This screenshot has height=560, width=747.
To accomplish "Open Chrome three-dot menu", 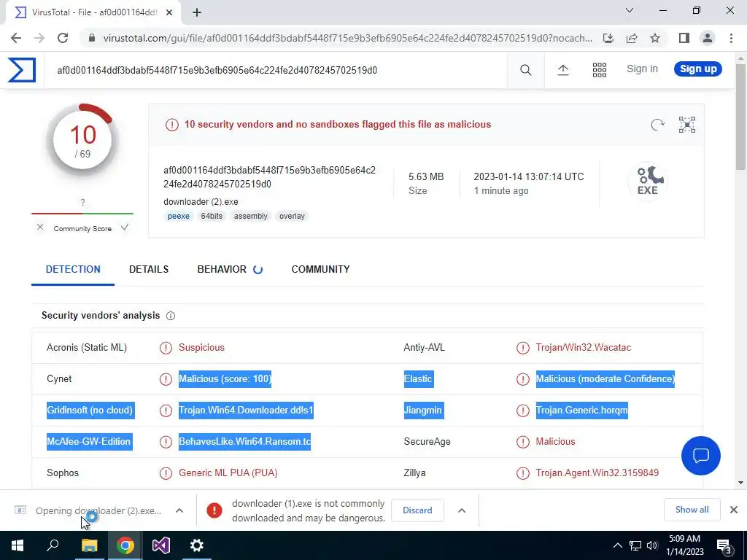I will coord(731,38).
